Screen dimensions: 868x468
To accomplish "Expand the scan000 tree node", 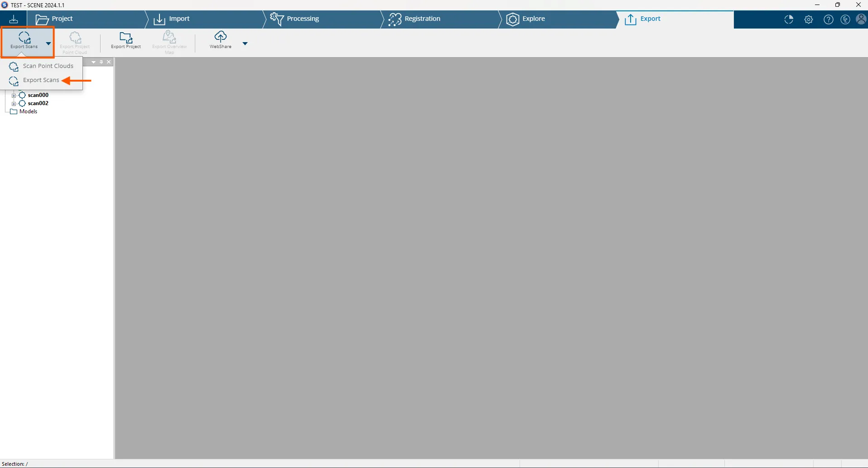I will [14, 96].
